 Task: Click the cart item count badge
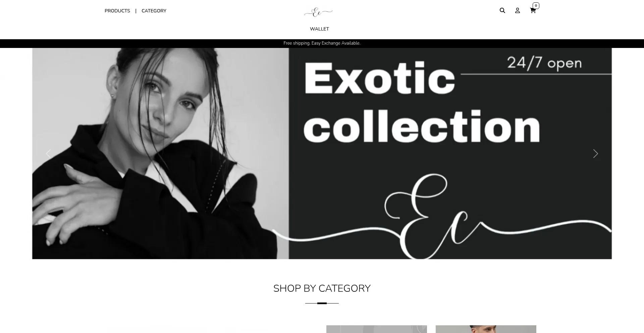(x=536, y=5)
